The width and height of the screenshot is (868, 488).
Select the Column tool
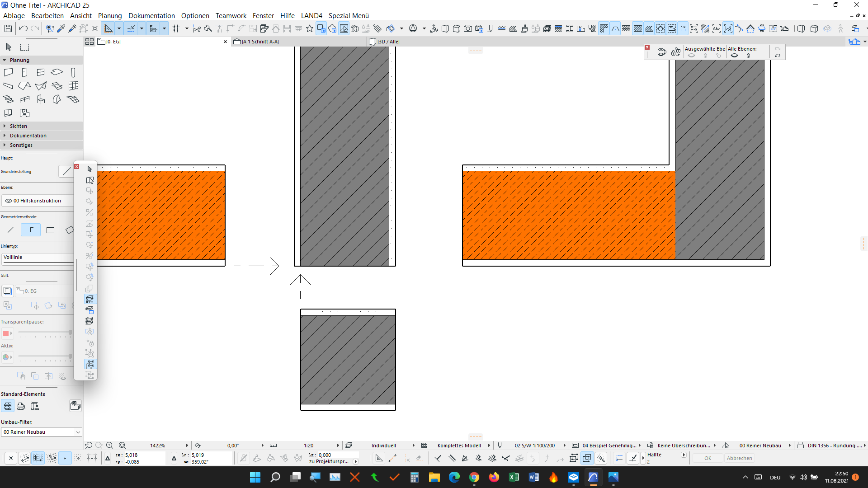click(x=73, y=72)
